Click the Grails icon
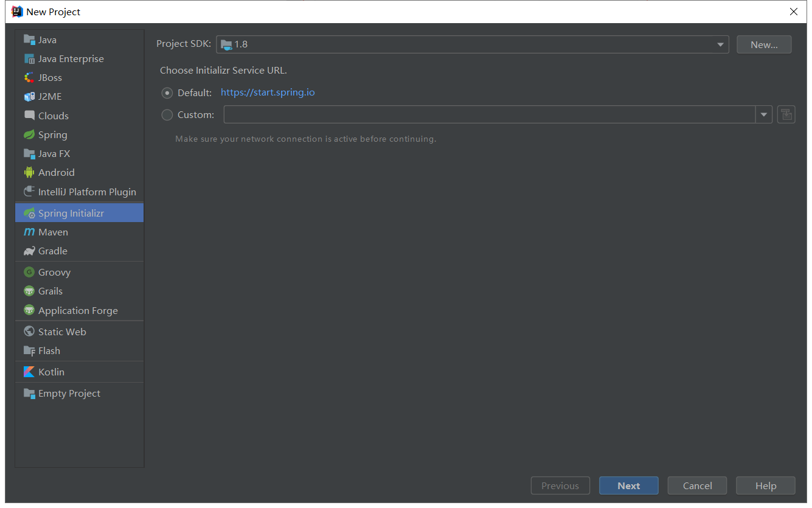This screenshot has height=508, width=812. pos(29,291)
